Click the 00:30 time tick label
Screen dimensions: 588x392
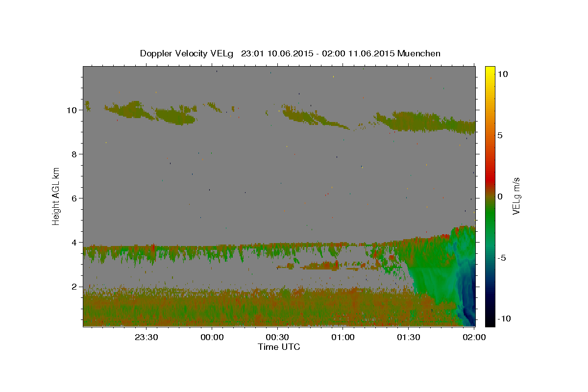point(278,337)
